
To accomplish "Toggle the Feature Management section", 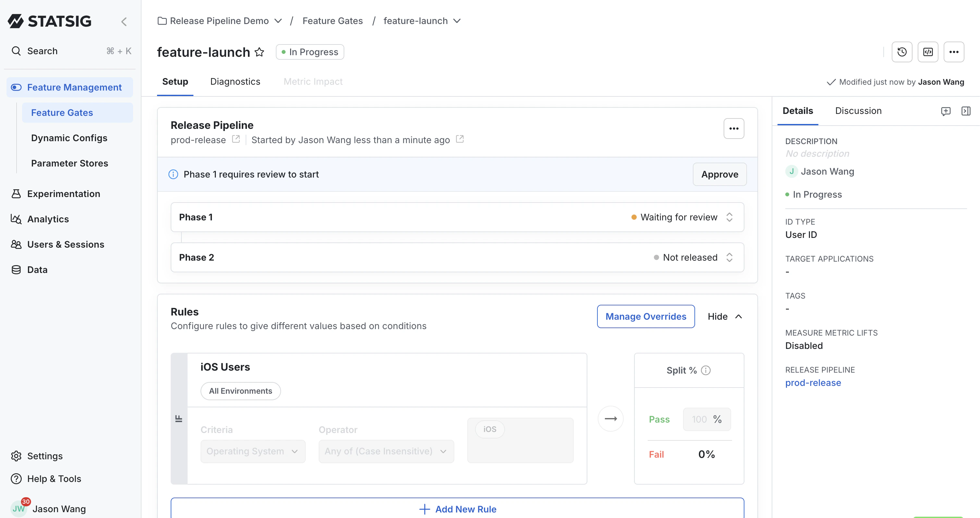I will tap(75, 87).
